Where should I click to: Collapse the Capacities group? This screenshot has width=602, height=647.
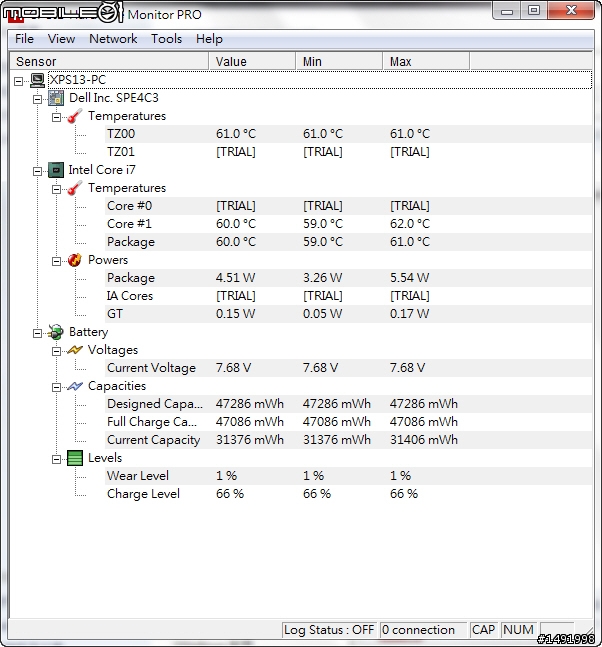point(56,387)
